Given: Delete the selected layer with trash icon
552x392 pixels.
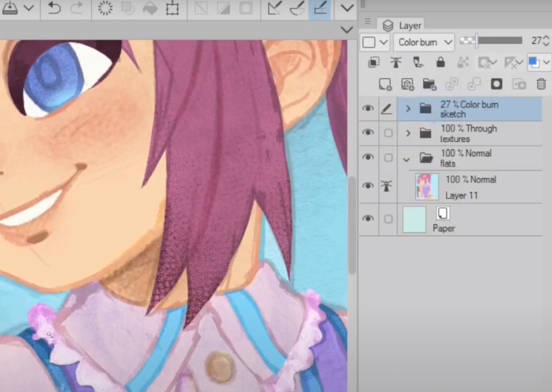Looking at the screenshot, I should pos(541,84).
